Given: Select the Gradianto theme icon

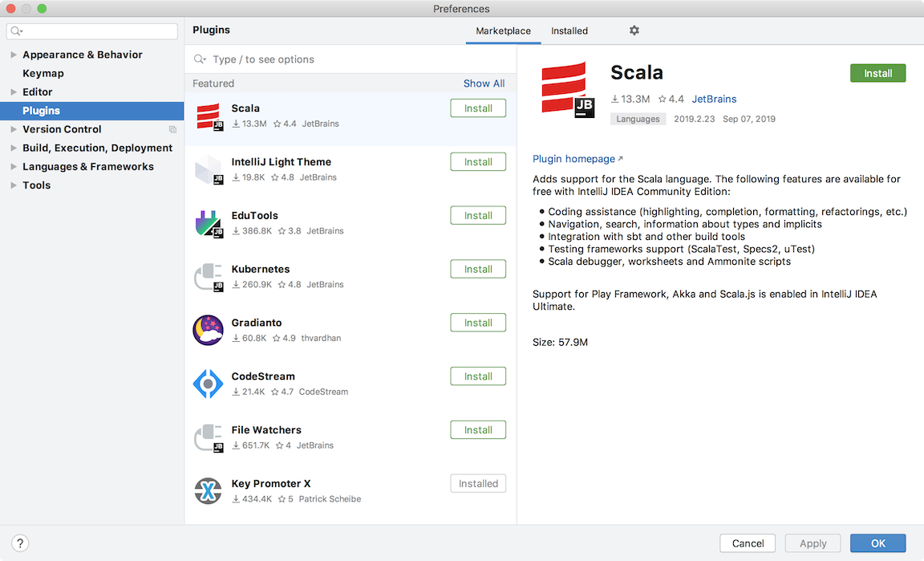Looking at the screenshot, I should pos(208,331).
